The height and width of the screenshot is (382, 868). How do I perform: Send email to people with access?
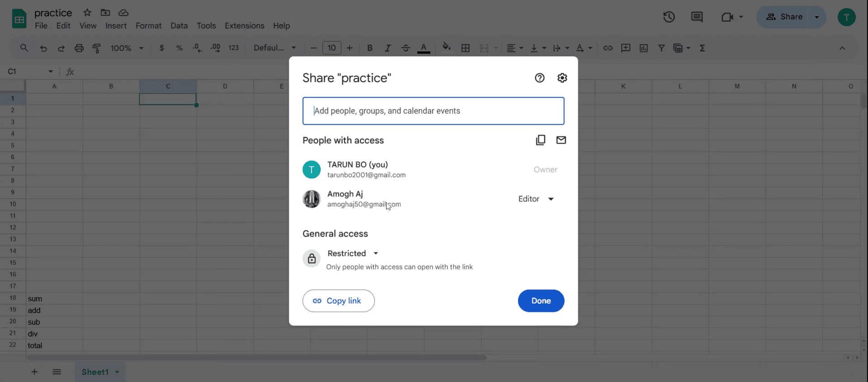pos(561,140)
